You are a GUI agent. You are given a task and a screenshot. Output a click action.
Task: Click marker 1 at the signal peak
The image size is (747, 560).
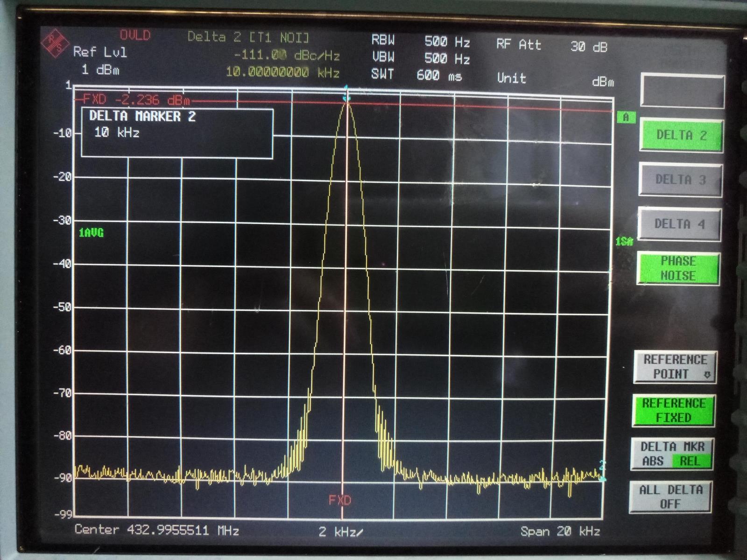tap(346, 93)
